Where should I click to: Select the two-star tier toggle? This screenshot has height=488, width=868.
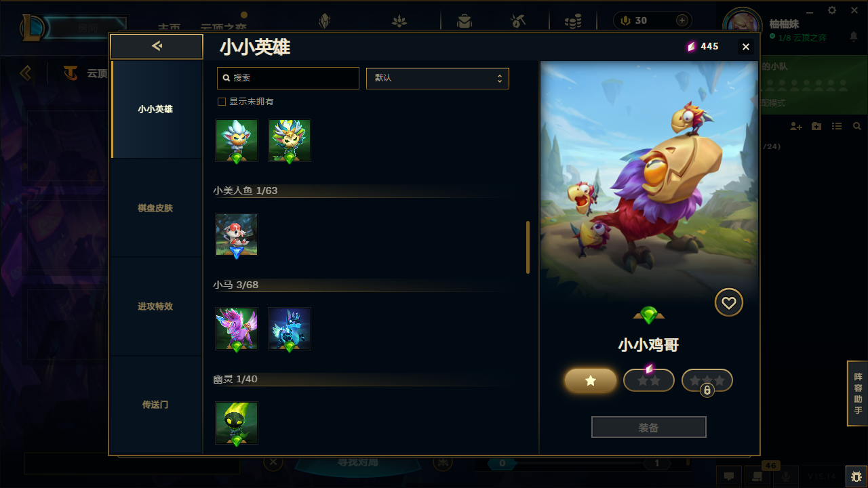649,381
